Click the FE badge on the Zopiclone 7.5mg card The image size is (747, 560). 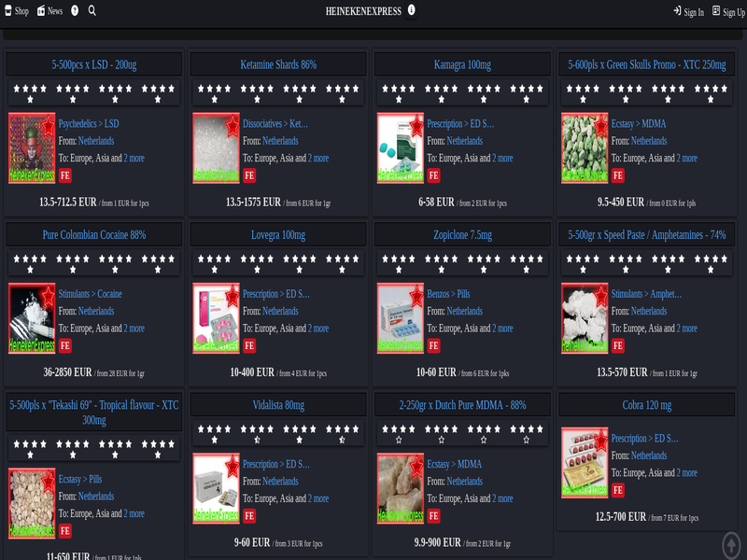[x=433, y=345]
